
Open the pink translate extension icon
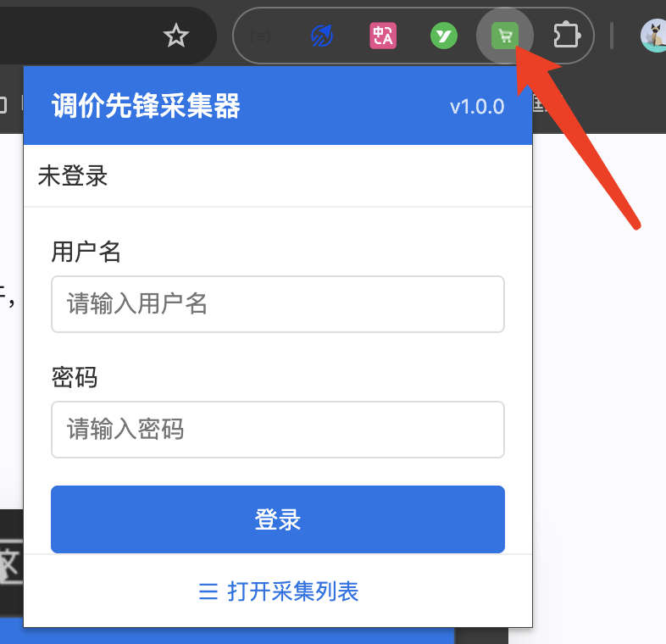383,36
